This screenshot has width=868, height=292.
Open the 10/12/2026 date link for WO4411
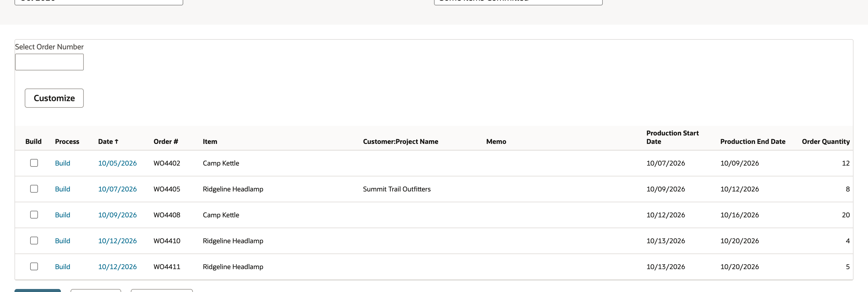click(117, 267)
